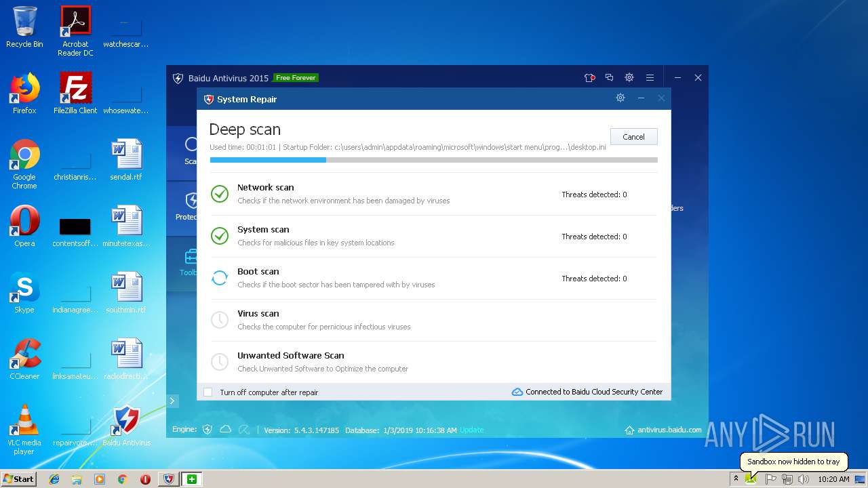Click the Free Forever badge
The height and width of the screenshot is (488, 868).
(296, 78)
